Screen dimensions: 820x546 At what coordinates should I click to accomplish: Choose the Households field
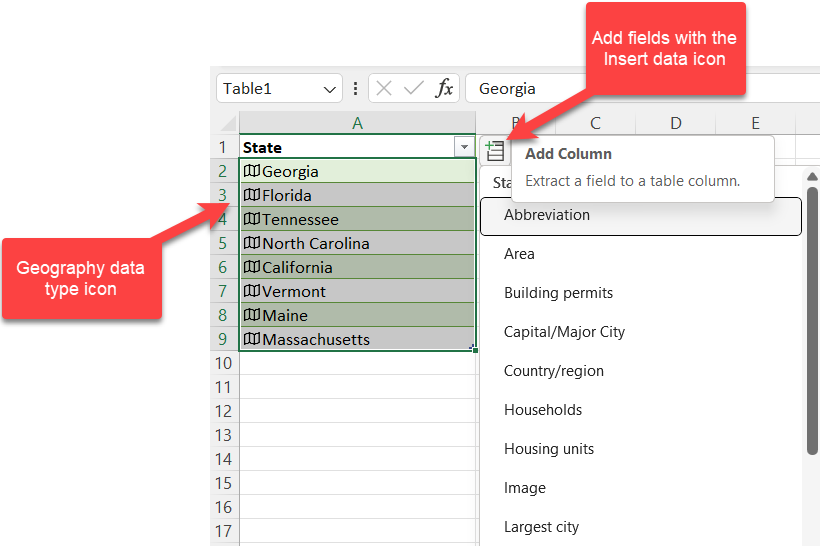pyautogui.click(x=641, y=410)
